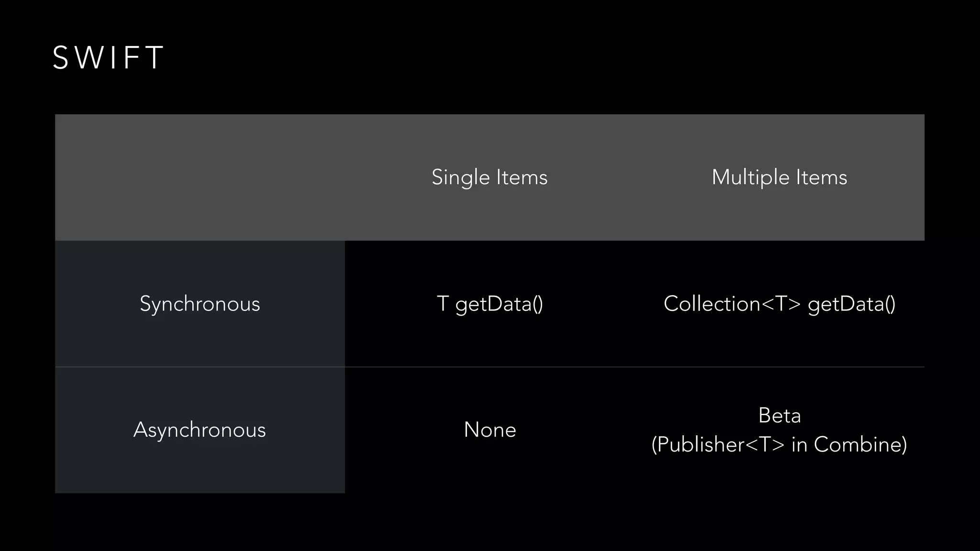980x551 pixels.
Task: Click the empty top-left header cell
Action: point(200,177)
